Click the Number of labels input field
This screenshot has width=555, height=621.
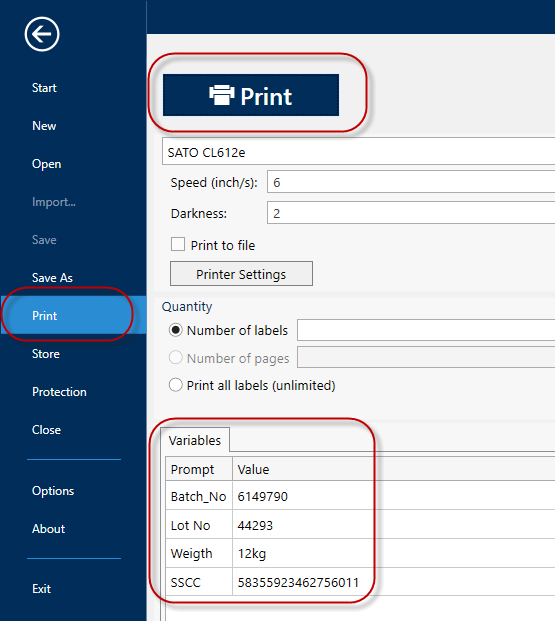(426, 330)
